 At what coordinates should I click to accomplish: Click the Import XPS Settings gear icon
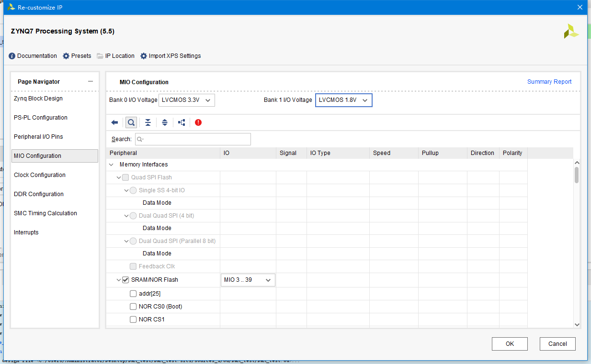[x=144, y=56]
